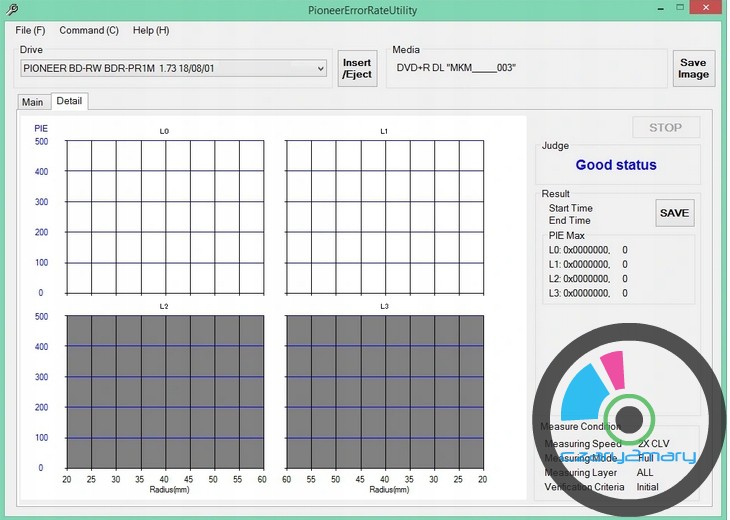
Task: Click the Save Image button
Action: click(x=693, y=69)
